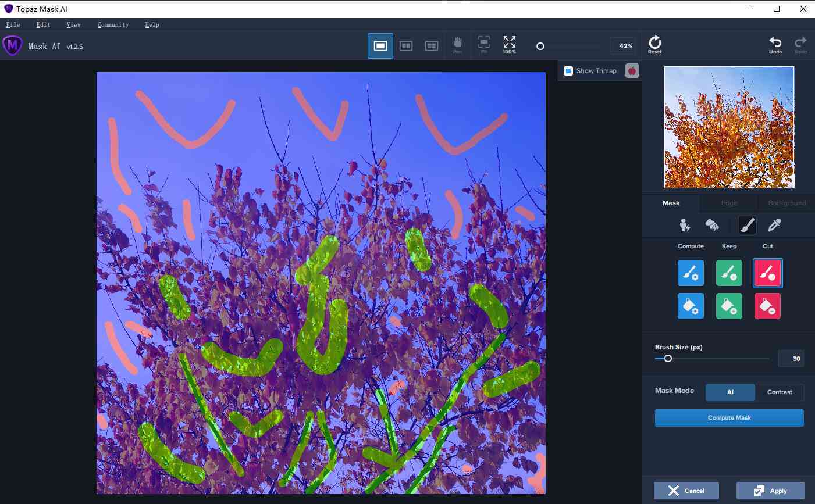The height and width of the screenshot is (504, 815).
Task: Select the paintbrush tool icon
Action: click(748, 225)
